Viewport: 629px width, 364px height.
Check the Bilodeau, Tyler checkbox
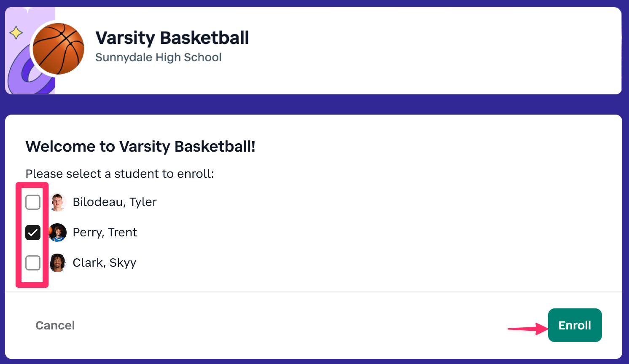(33, 202)
